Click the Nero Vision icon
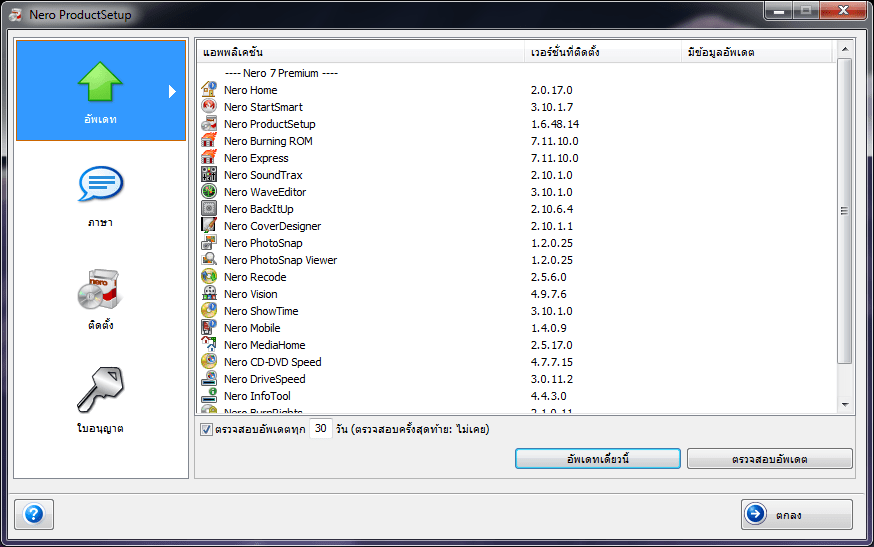This screenshot has height=547, width=874. tap(209, 293)
